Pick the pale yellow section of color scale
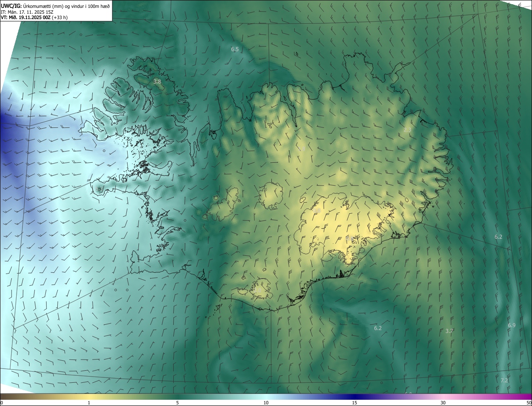The height and width of the screenshot is (406, 532). 89,396
